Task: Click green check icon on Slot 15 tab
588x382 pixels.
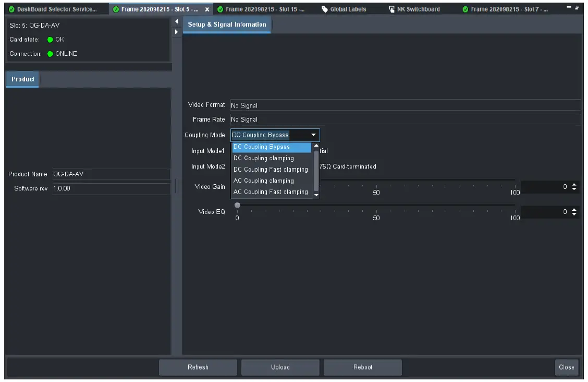Action: (x=220, y=9)
